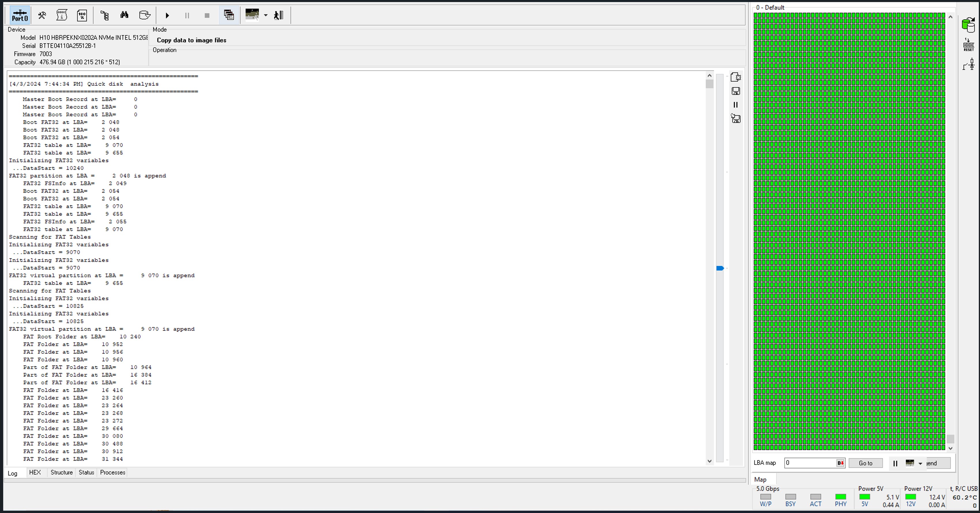Click the floppy with arrow log icon
Screen dimensions: 980x513
(x=736, y=118)
